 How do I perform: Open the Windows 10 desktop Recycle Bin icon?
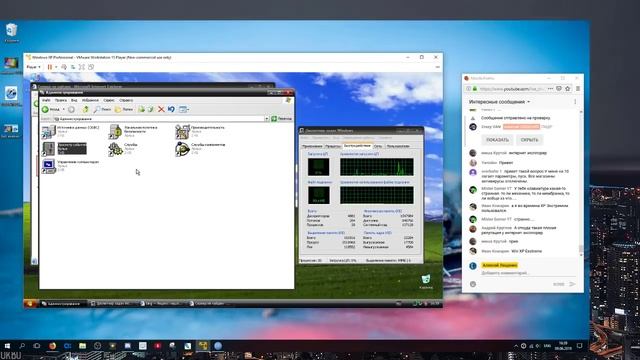[11, 32]
